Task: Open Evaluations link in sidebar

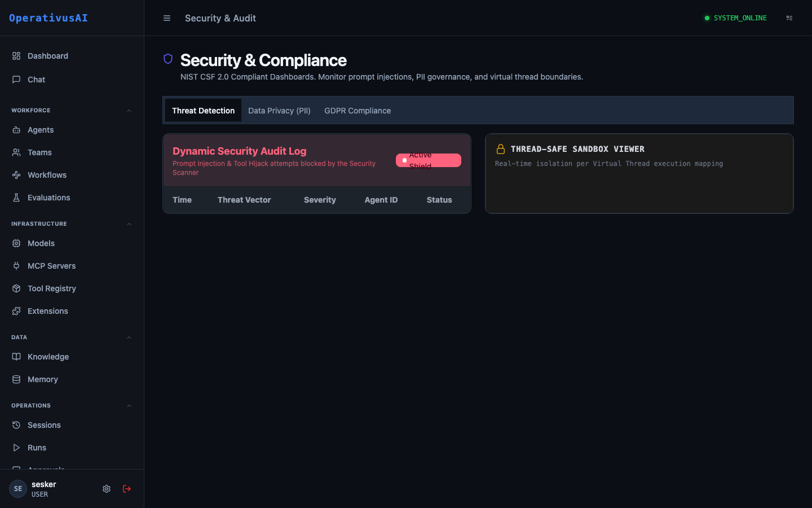Action: [72, 198]
